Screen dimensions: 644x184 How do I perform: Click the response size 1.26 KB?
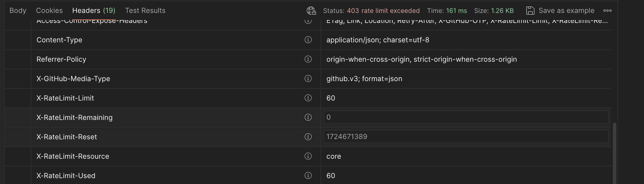click(502, 11)
